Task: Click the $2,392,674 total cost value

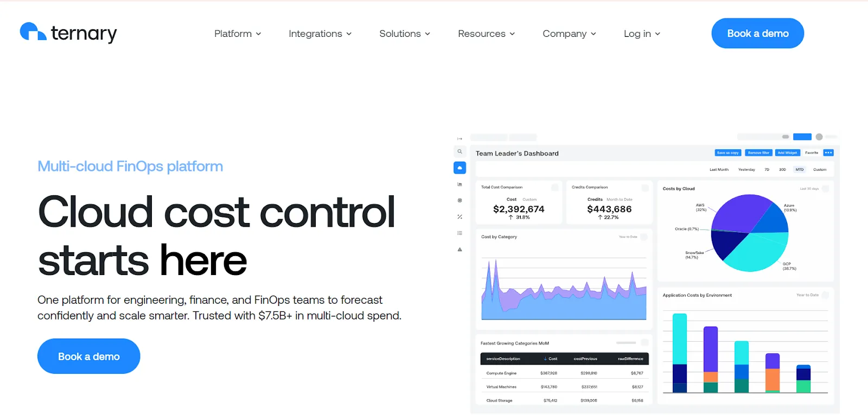Action: tap(519, 209)
